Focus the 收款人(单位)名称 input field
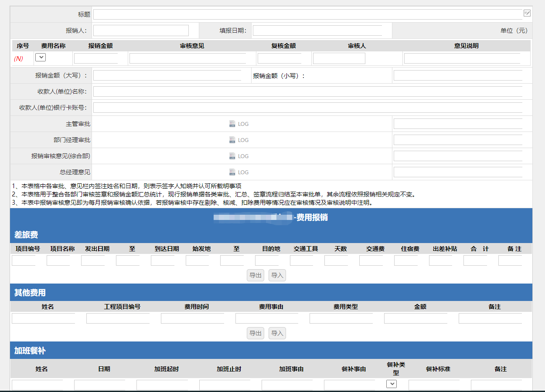 coord(307,91)
